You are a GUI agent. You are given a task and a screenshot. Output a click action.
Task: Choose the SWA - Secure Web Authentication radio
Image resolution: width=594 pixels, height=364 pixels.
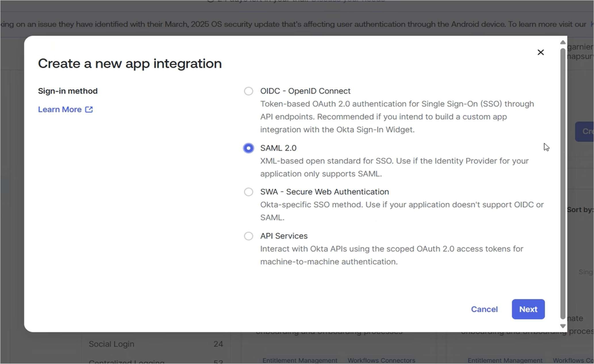coord(248,192)
